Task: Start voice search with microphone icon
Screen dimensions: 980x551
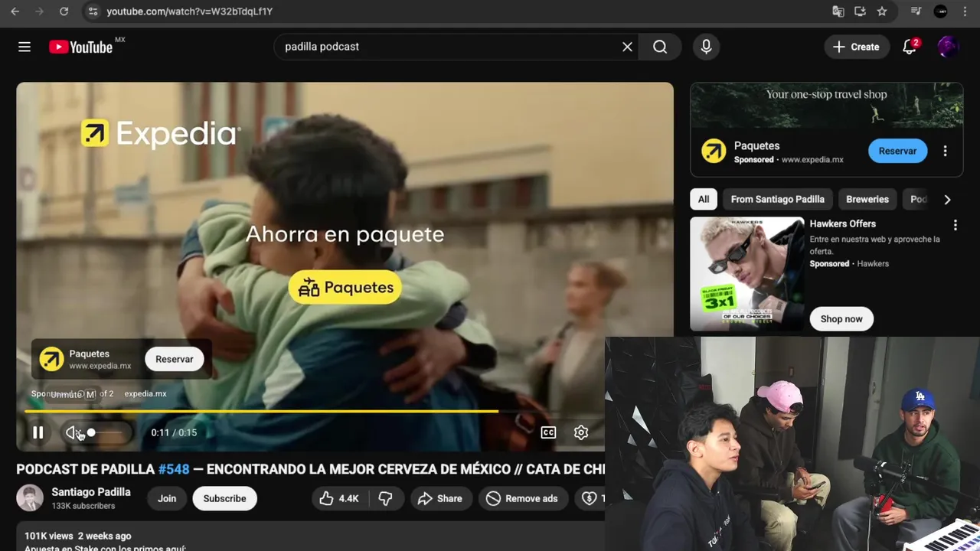Action: (x=706, y=47)
